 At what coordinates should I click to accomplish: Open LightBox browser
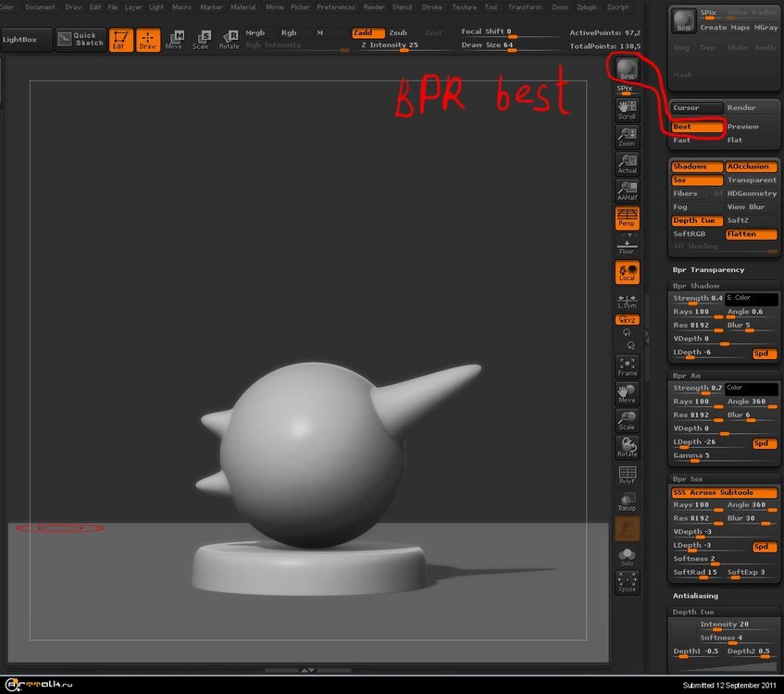pyautogui.click(x=26, y=40)
